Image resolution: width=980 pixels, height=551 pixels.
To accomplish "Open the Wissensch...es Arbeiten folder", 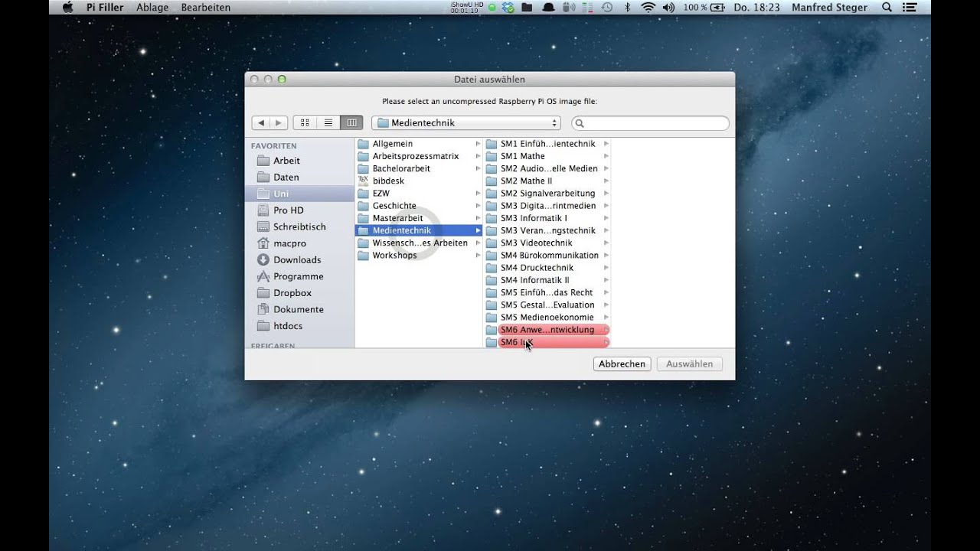I will pos(419,243).
